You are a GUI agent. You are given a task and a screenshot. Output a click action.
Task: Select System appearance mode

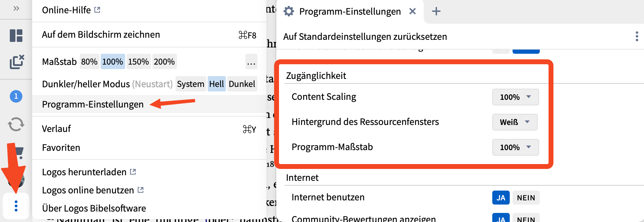coord(191,84)
